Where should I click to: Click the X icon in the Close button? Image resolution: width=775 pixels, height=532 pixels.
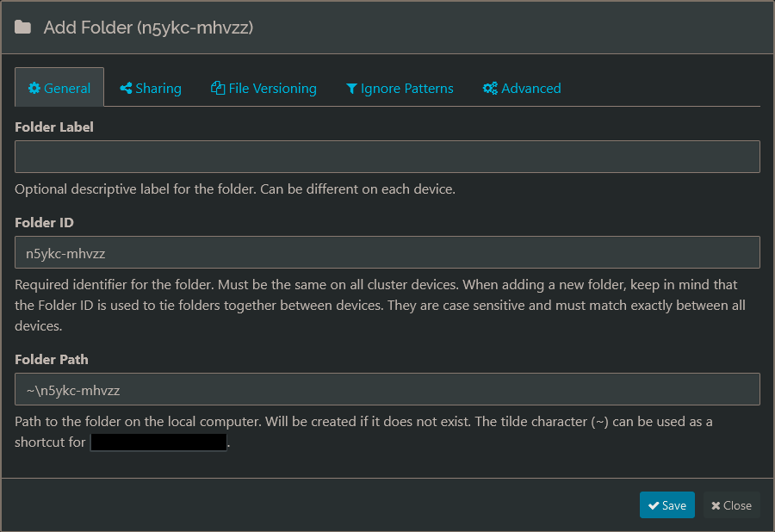(x=716, y=505)
